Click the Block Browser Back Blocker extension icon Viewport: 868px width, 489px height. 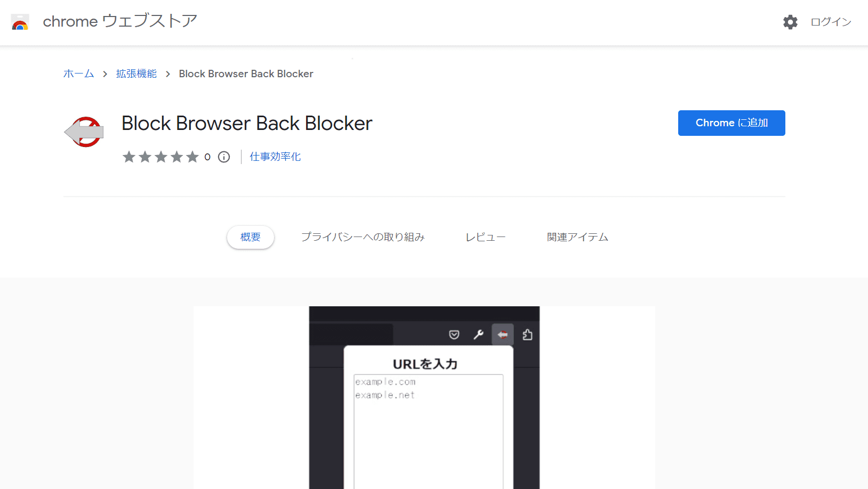(84, 132)
